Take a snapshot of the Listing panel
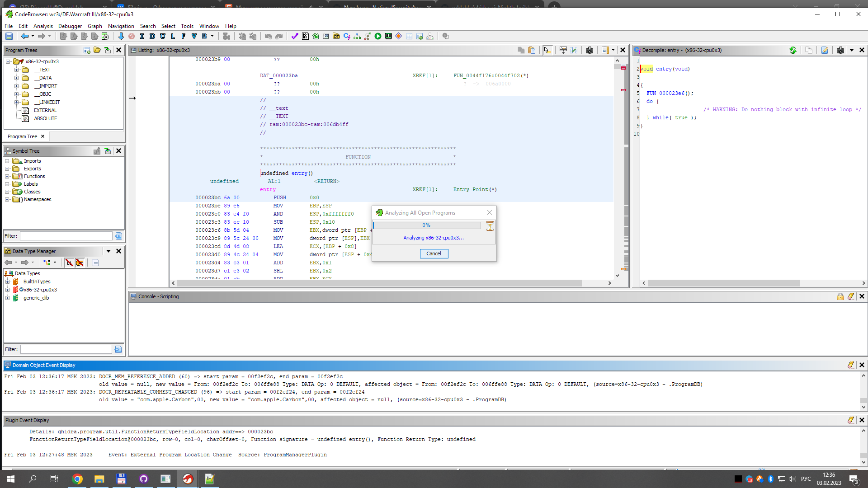This screenshot has height=488, width=868. 590,50
